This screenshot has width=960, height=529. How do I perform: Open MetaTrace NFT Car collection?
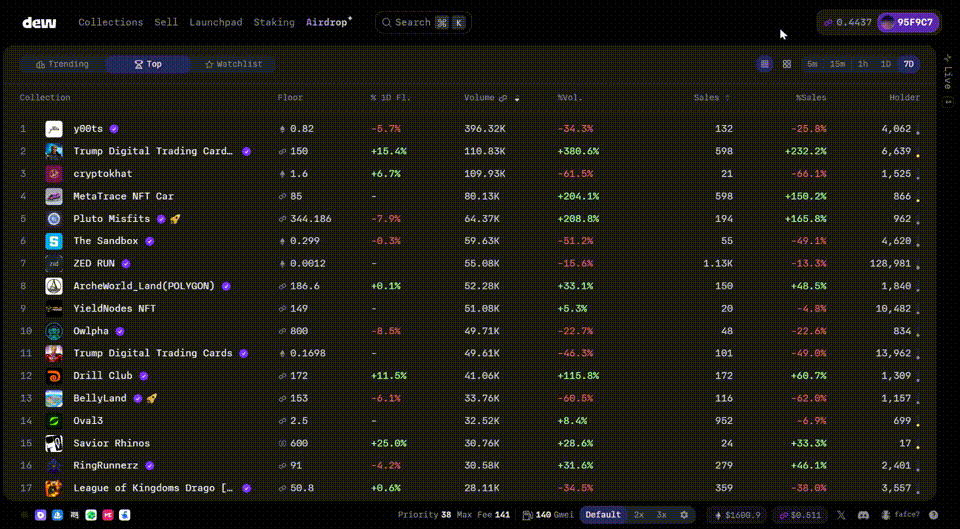pos(123,196)
